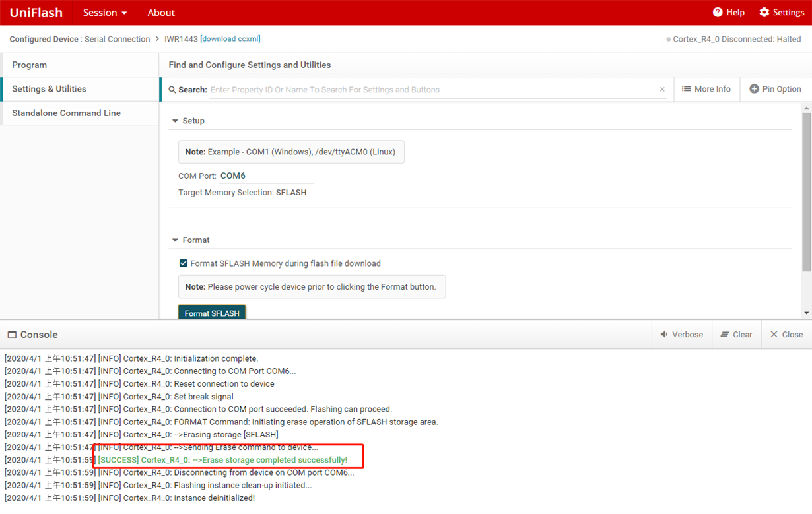
Task: Collapse the Format section
Action: [x=175, y=240]
